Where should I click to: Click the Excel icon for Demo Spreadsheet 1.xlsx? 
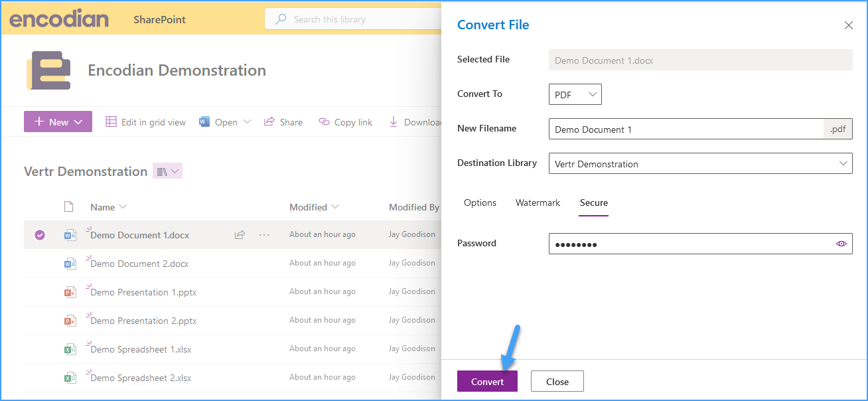click(70, 349)
